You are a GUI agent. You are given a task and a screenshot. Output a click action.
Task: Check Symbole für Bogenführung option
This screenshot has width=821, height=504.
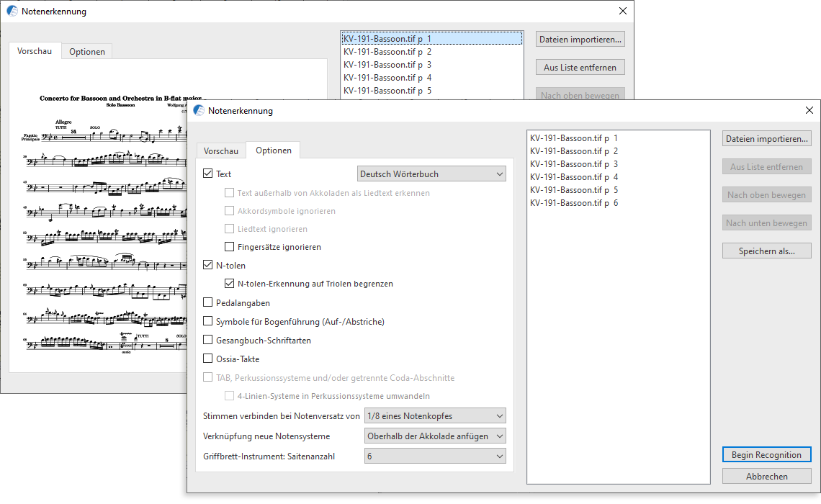(x=208, y=322)
